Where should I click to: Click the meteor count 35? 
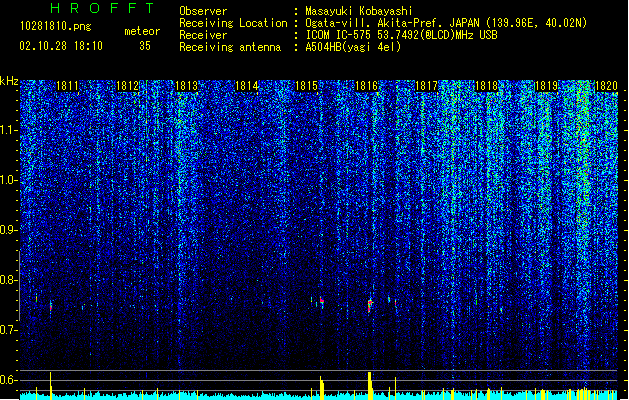coord(145,46)
